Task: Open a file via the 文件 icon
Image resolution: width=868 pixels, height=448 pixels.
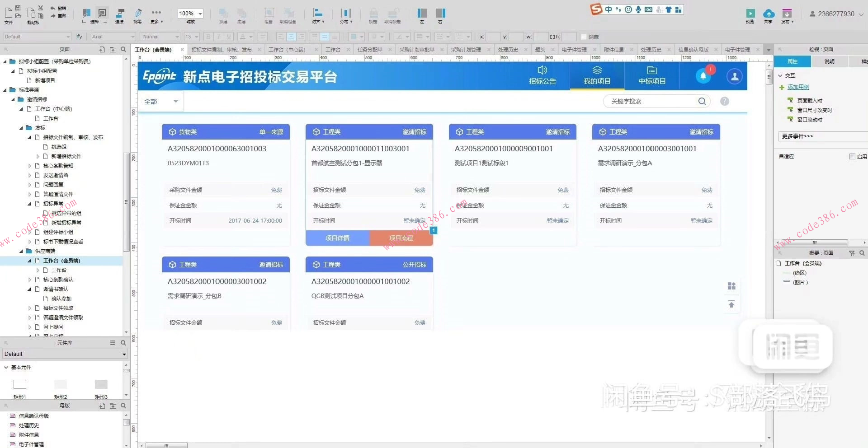Action: coord(8,14)
